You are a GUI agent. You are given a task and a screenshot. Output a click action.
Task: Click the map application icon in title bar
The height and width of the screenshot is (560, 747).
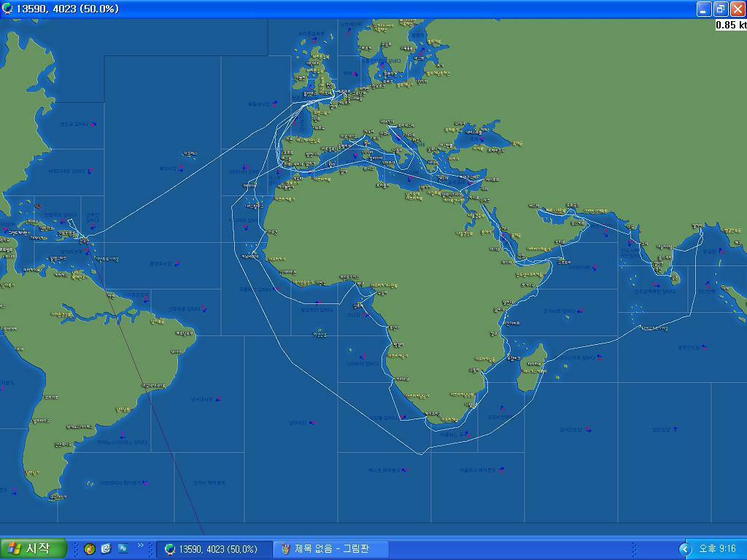[x=7, y=9]
